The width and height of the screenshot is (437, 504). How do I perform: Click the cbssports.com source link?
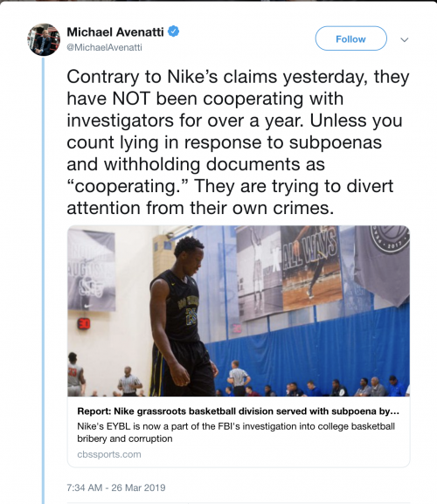pyautogui.click(x=109, y=454)
